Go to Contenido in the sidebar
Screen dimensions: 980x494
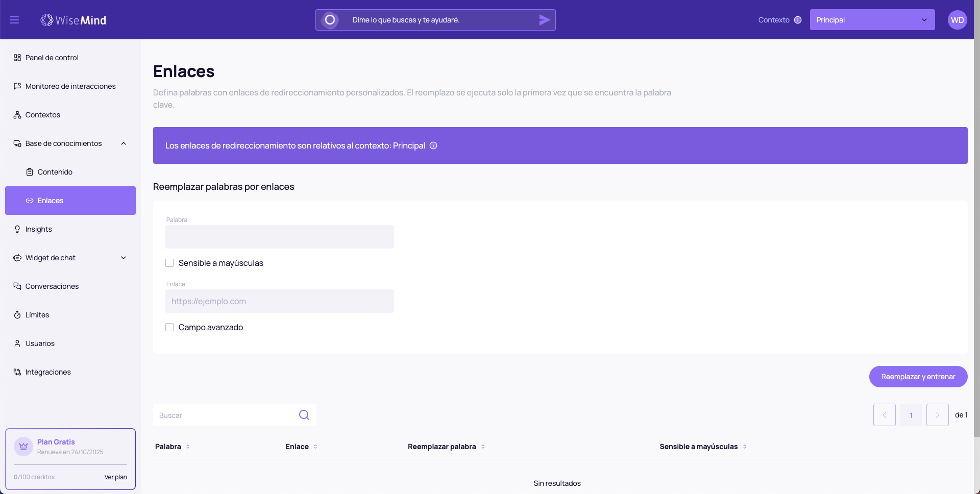pyautogui.click(x=55, y=172)
